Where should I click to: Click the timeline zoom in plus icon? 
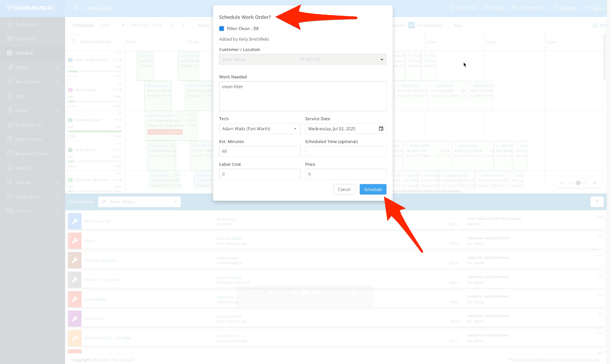pyautogui.click(x=595, y=183)
